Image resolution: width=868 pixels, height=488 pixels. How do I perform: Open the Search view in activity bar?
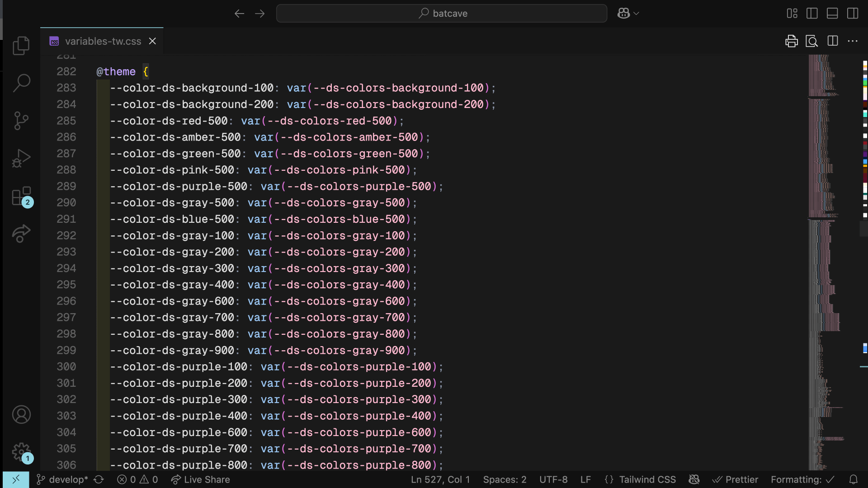(21, 83)
